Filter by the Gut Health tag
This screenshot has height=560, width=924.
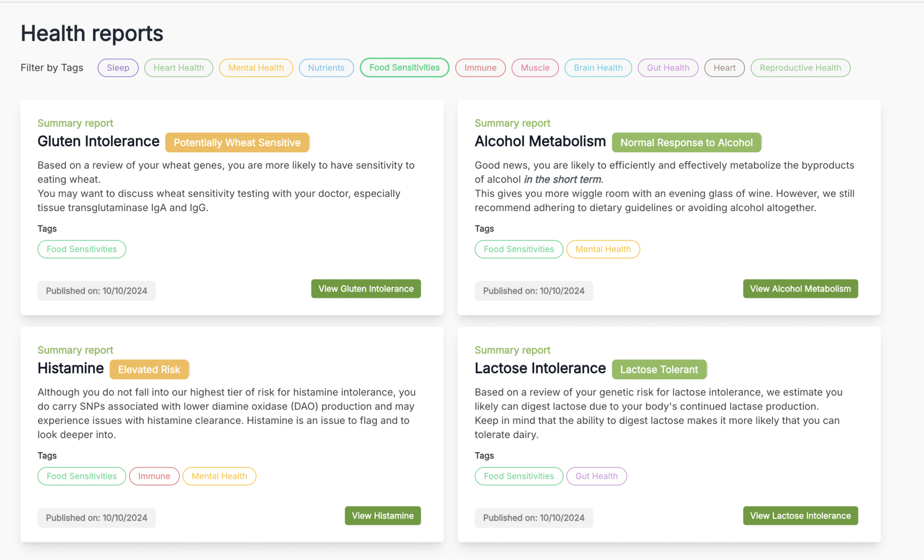668,68
